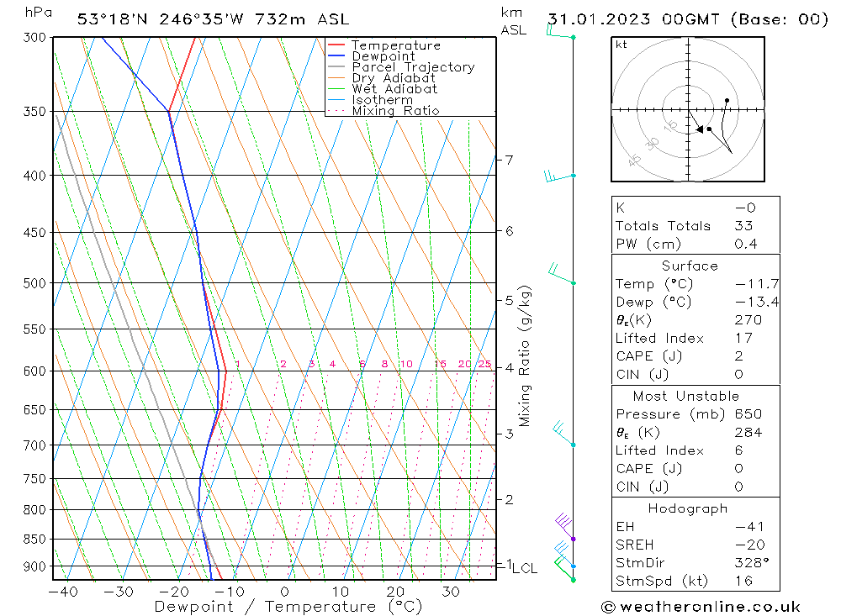Screen dimensions: 841x616
Task: Click the 2 km altitude tick label
Action: coord(509,499)
